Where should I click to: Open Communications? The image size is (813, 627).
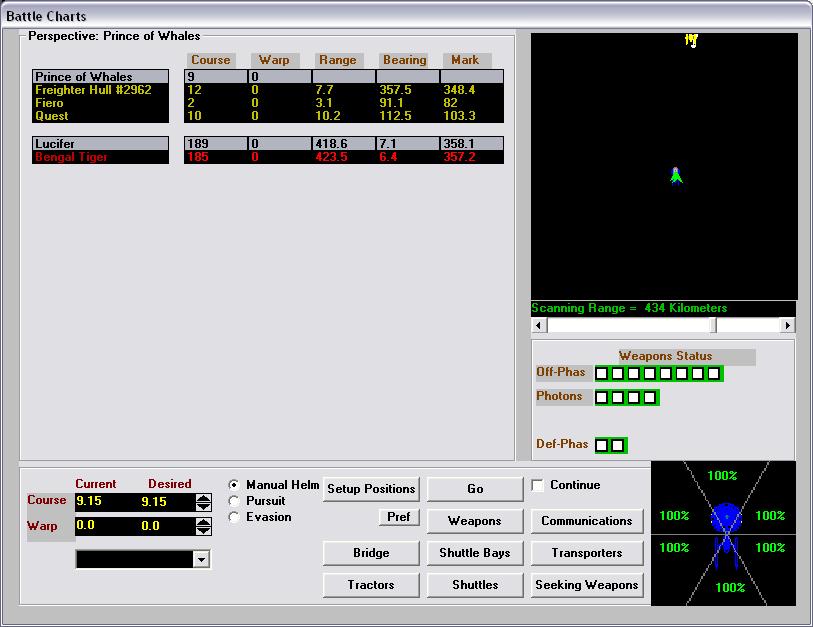click(x=587, y=521)
